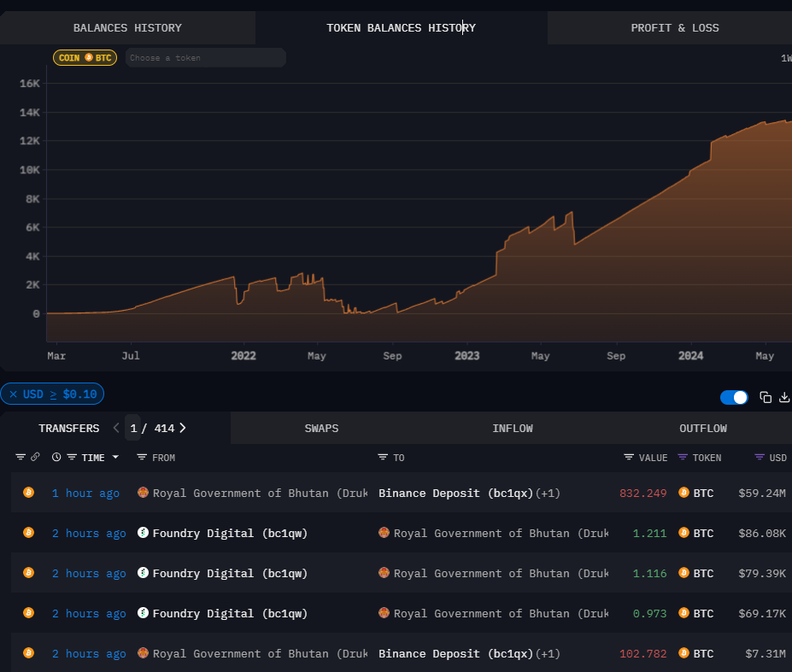Image resolution: width=792 pixels, height=672 pixels.
Task: Switch to the Profit & Loss tab
Action: [x=674, y=28]
